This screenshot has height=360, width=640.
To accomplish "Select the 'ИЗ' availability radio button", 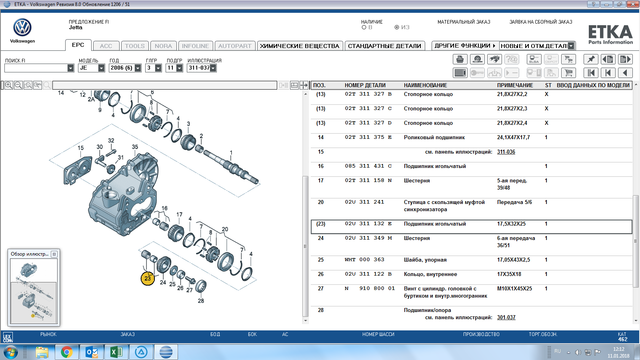I will (x=396, y=27).
